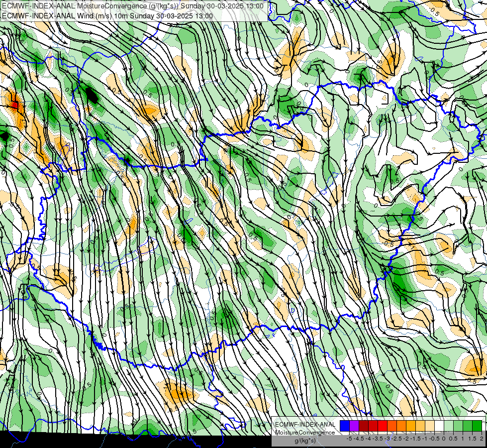Select the dark red swatch between -4.5 and -4

point(364,426)
